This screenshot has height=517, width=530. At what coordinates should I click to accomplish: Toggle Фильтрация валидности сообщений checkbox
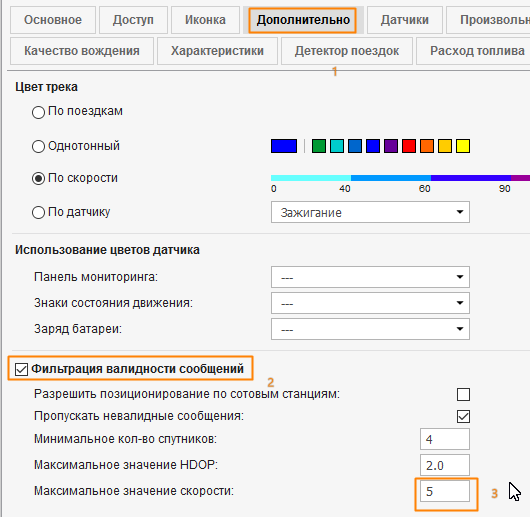(21, 369)
